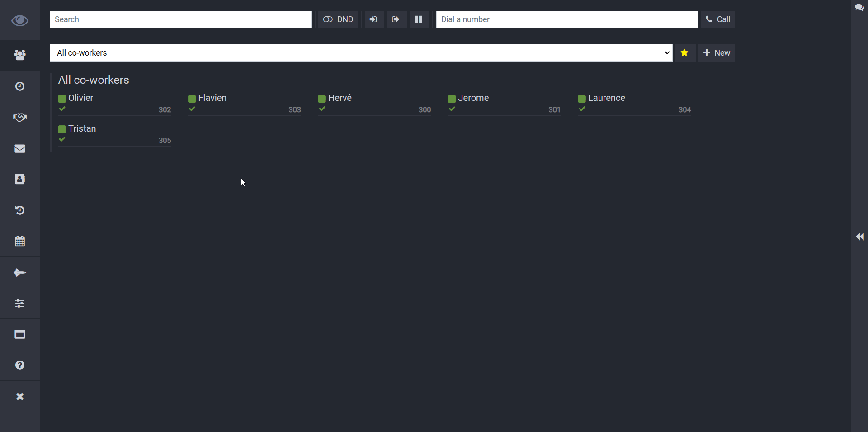The width and height of the screenshot is (868, 432).
Task: Select co-worker Jerome
Action: 473,98
